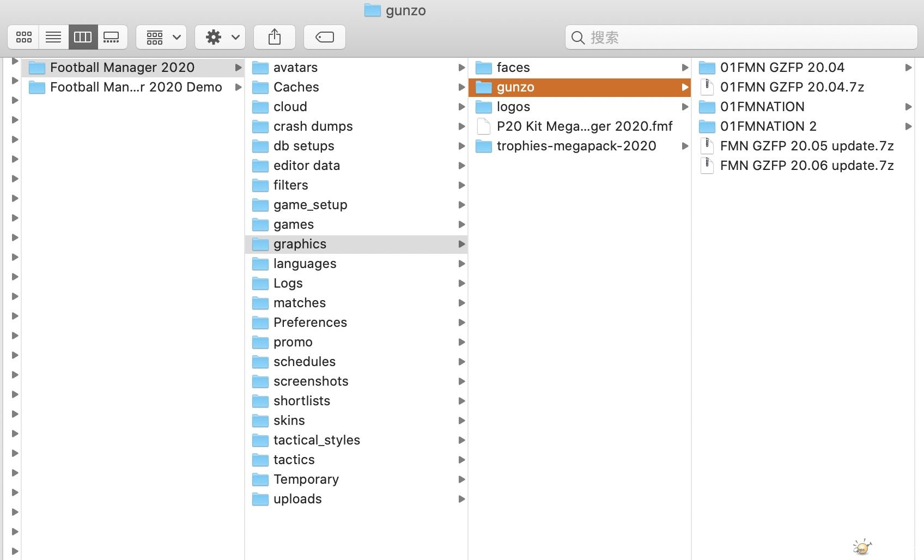Switch to column view mode
Viewport: 924px width, 560px height.
83,37
